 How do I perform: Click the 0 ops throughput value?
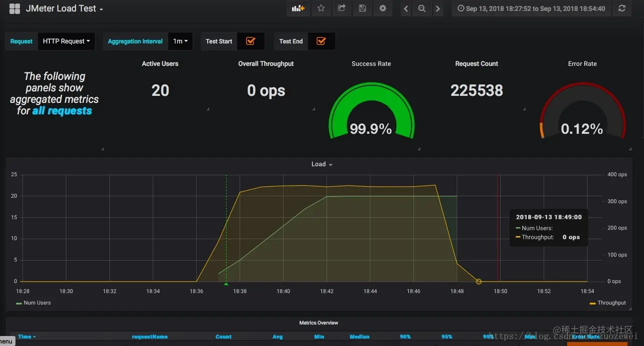pyautogui.click(x=266, y=90)
